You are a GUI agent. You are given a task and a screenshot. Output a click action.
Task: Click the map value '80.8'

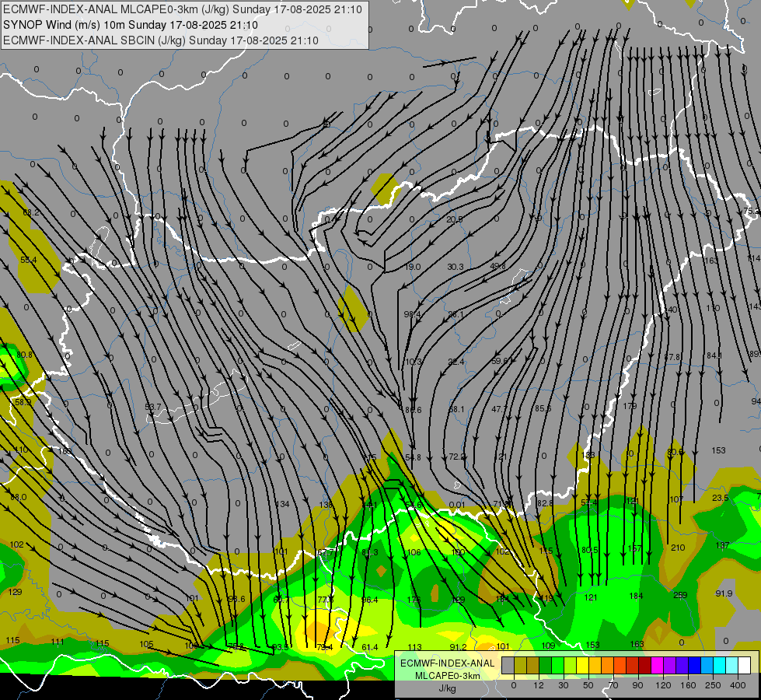[x=24, y=355]
